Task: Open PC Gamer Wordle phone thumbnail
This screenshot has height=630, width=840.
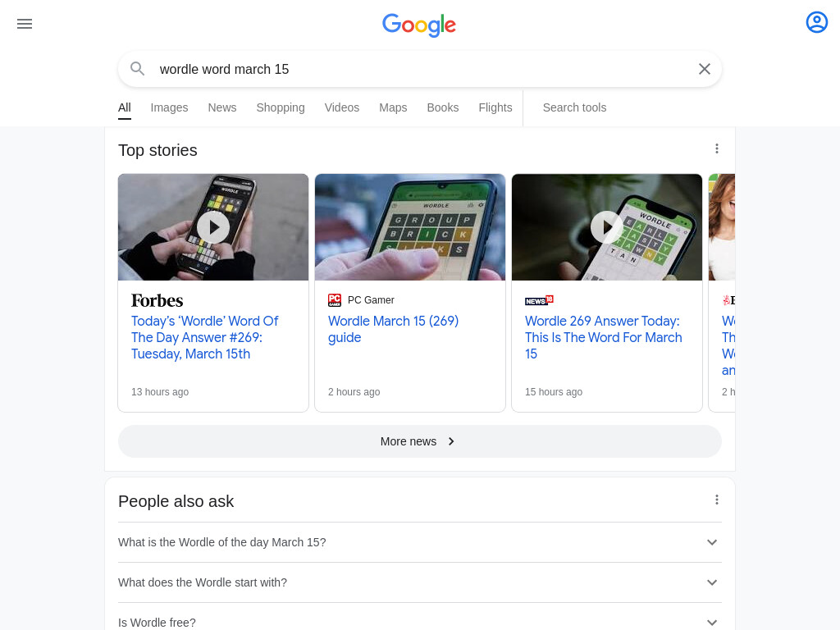Action: click(x=410, y=227)
